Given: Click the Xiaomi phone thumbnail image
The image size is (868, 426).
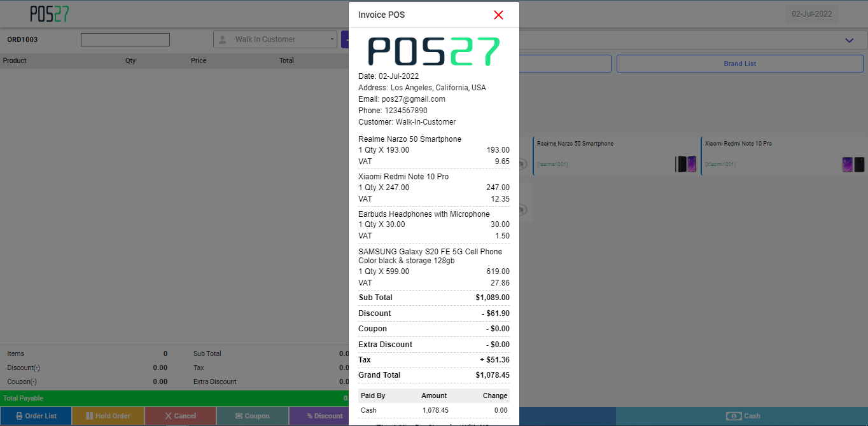Looking at the screenshot, I should click(x=853, y=164).
